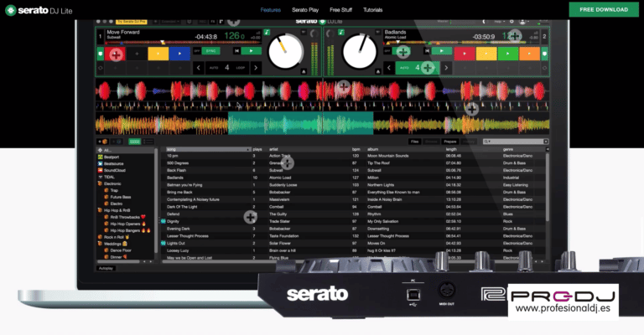The height and width of the screenshot is (335, 644).
Task: Click the library search field
Action: (516, 142)
